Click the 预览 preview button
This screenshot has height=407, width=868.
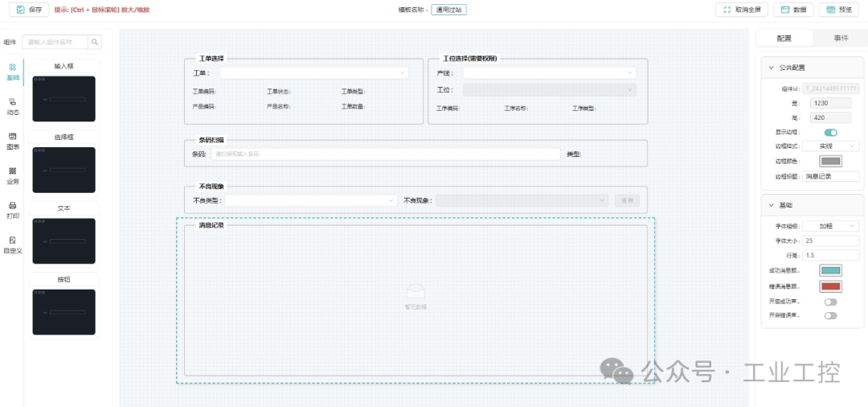pyautogui.click(x=838, y=10)
